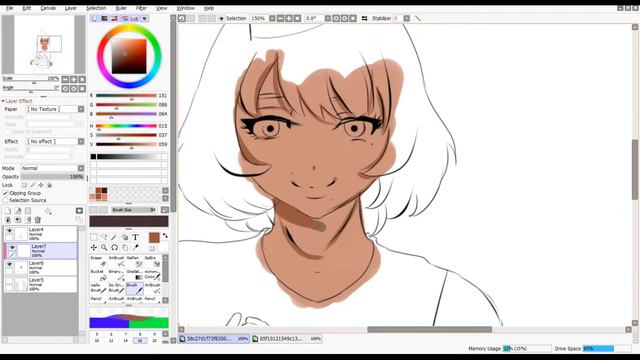Open the Stabilizer dropdown

click(x=407, y=18)
